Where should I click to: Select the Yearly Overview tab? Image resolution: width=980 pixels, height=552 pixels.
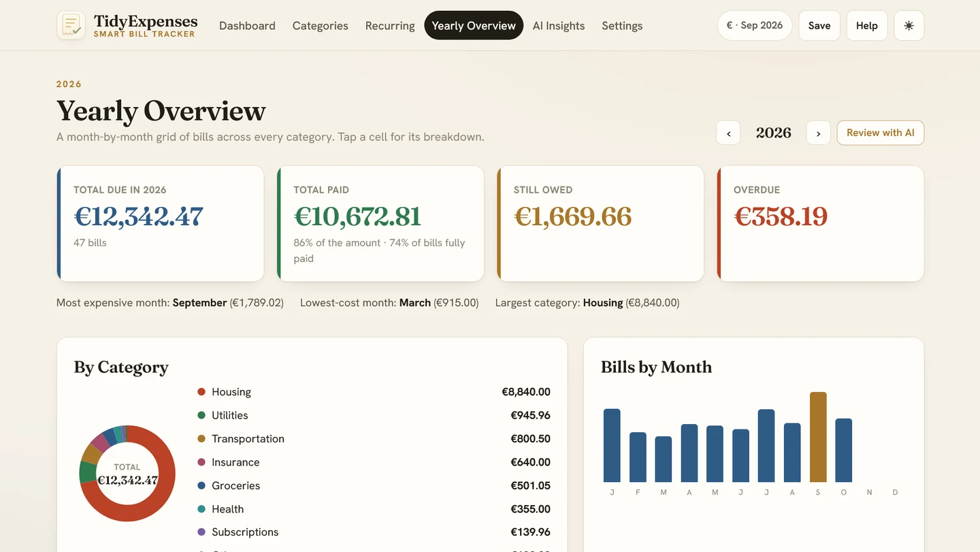pyautogui.click(x=474, y=26)
